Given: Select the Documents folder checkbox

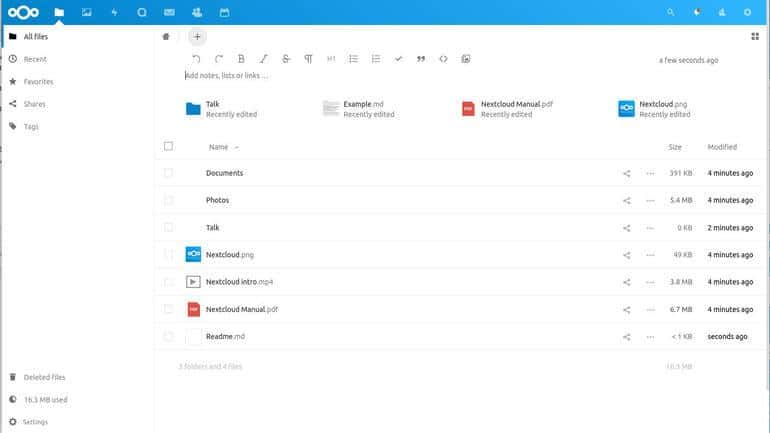Looking at the screenshot, I should coord(168,173).
